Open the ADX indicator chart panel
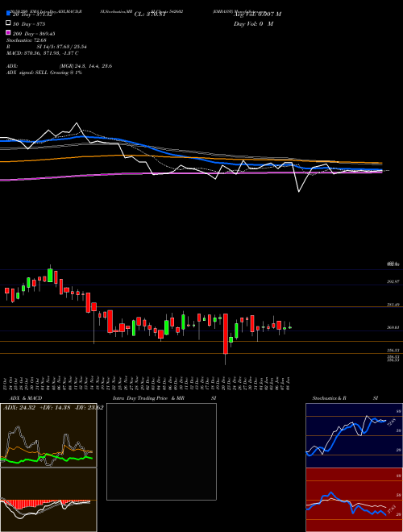Screen dimensions: 403x532 point(48,435)
